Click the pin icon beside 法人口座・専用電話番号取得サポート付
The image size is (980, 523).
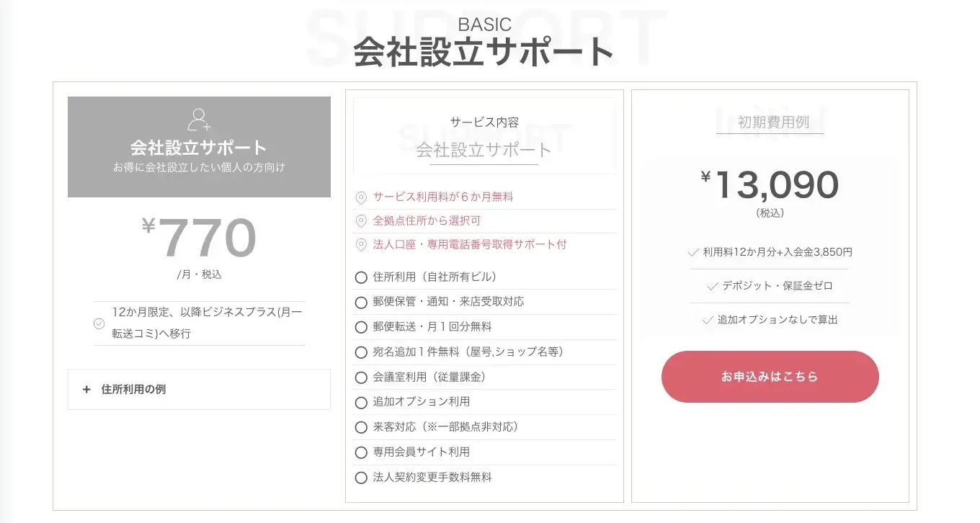tap(362, 245)
